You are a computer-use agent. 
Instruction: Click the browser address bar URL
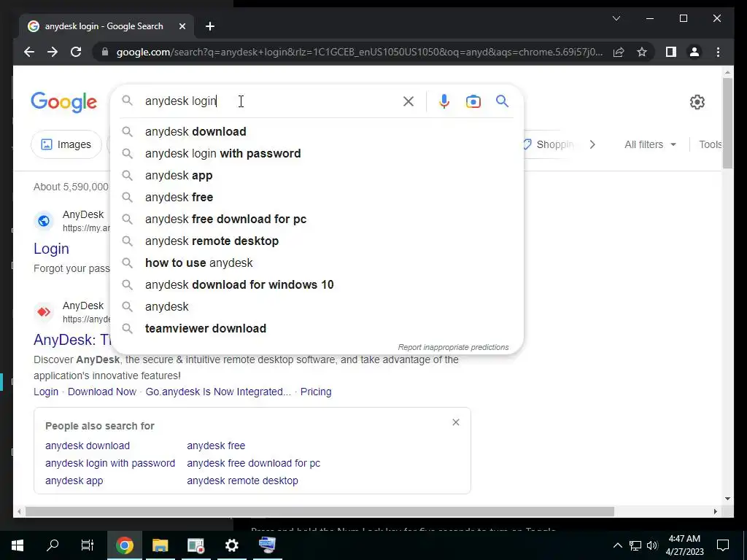[360, 52]
